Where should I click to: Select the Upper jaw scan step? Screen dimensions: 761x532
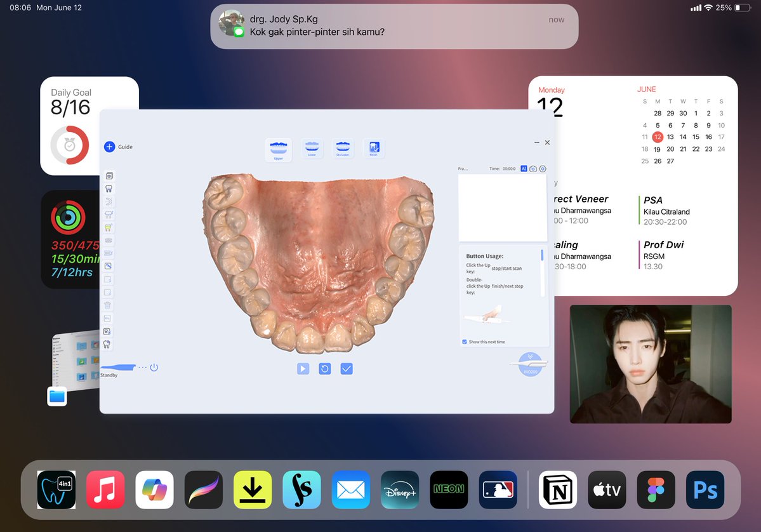pos(278,149)
